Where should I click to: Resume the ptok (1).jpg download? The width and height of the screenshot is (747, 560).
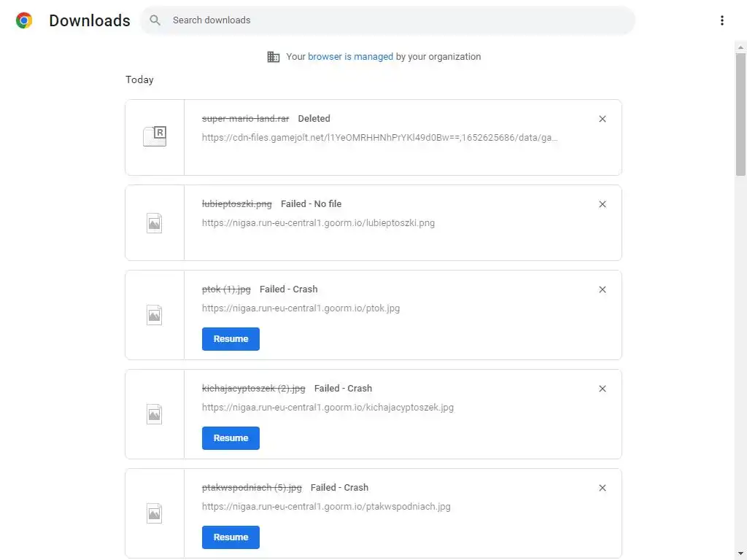click(x=231, y=339)
